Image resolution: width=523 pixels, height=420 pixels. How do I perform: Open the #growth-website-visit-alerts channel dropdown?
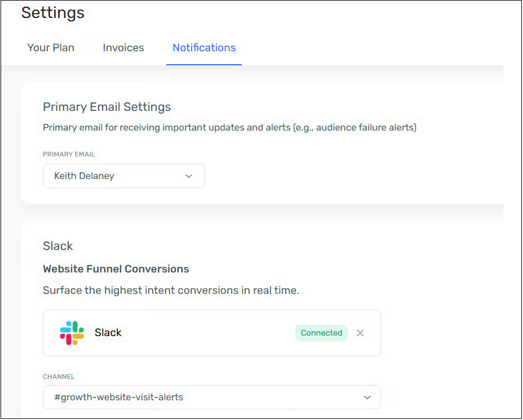pos(211,397)
